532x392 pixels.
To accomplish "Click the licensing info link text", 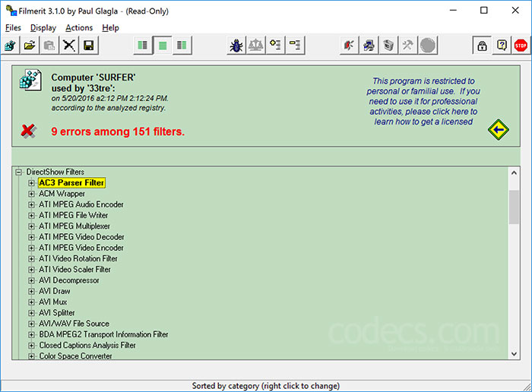I will (423, 101).
